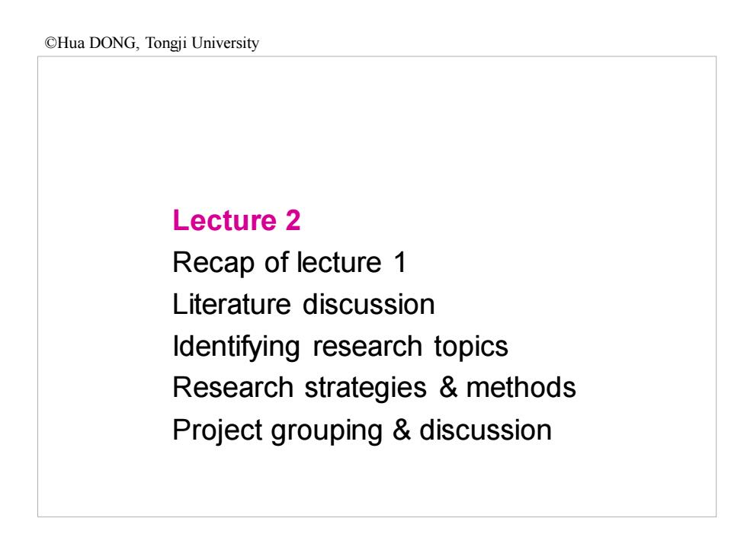Image resolution: width=747 pixels, height=560 pixels.
Task: Select the Identifying research topics line
Action: 340,347
